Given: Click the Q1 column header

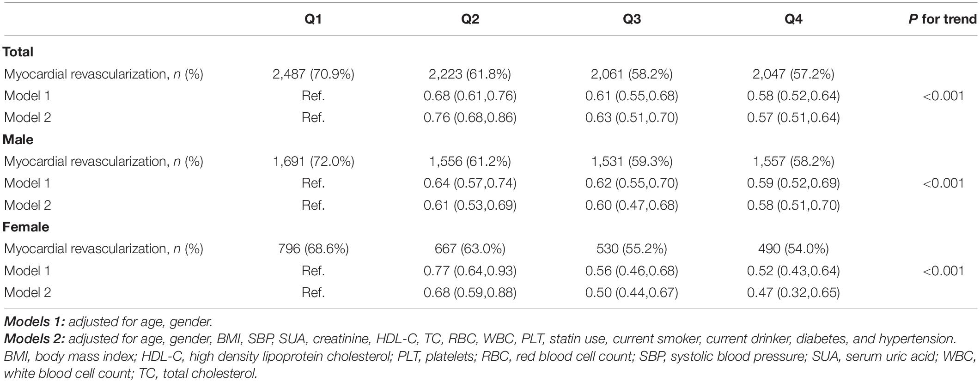Looking at the screenshot, I should click(313, 19).
